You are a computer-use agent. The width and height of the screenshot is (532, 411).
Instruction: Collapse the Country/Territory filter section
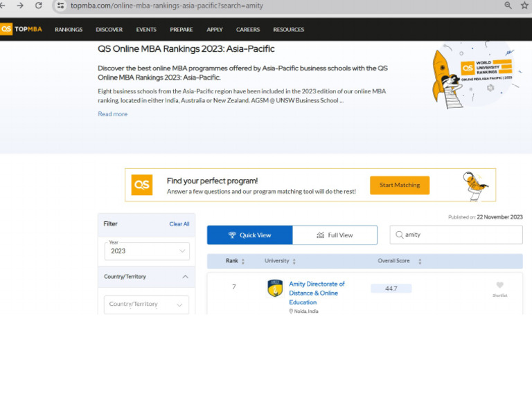coord(185,277)
